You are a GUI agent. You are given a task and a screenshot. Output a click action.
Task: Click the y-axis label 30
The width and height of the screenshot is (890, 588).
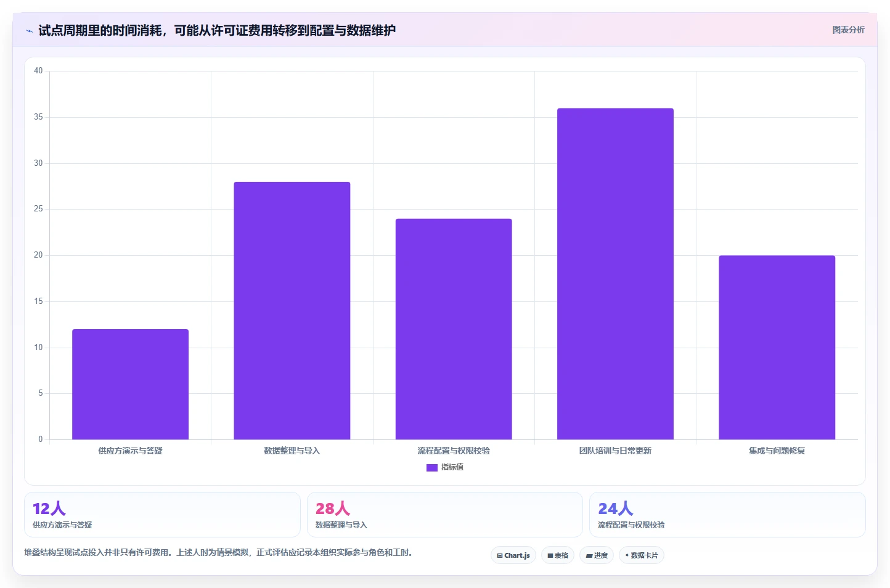coord(38,163)
